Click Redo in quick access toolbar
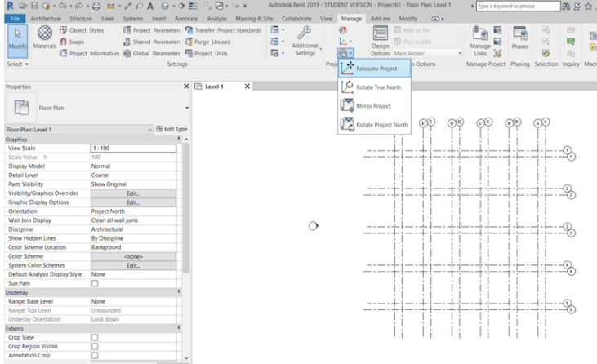 click(x=79, y=6)
